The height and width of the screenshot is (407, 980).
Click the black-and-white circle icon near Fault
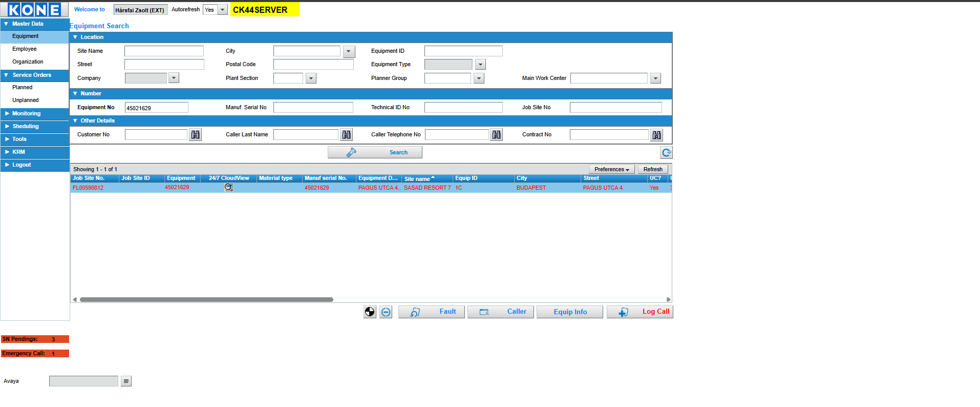pos(370,312)
